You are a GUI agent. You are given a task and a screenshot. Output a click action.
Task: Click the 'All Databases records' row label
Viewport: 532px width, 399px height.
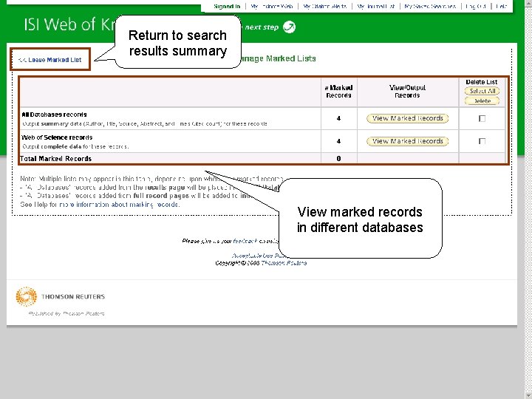pos(54,115)
